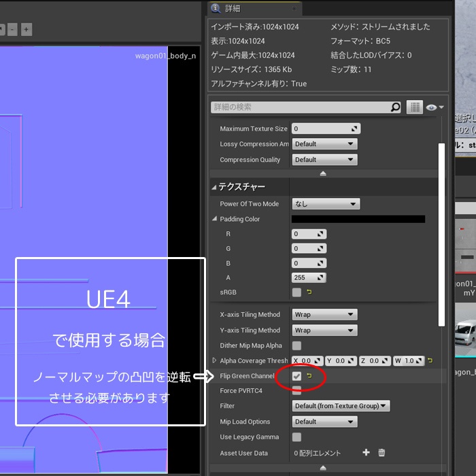Toggle Dither Mip Map Alpha checkbox
476x476 pixels.
pos(296,345)
